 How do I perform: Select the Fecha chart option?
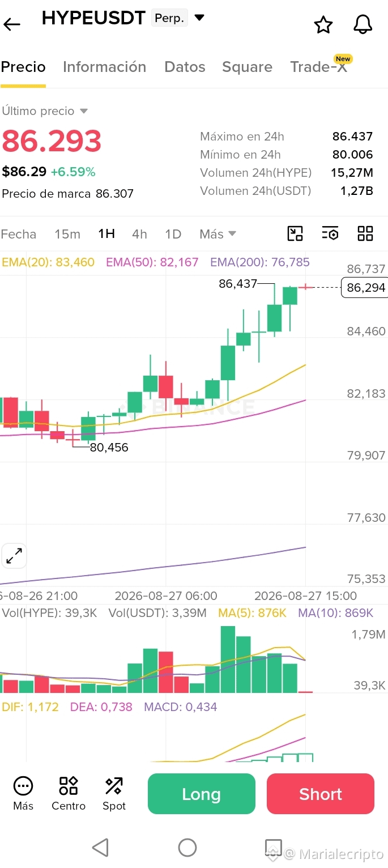coord(19,234)
